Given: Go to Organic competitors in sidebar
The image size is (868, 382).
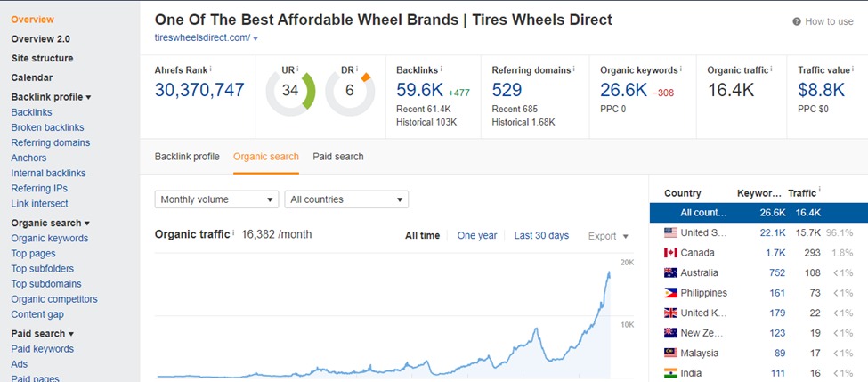Looking at the screenshot, I should [54, 299].
